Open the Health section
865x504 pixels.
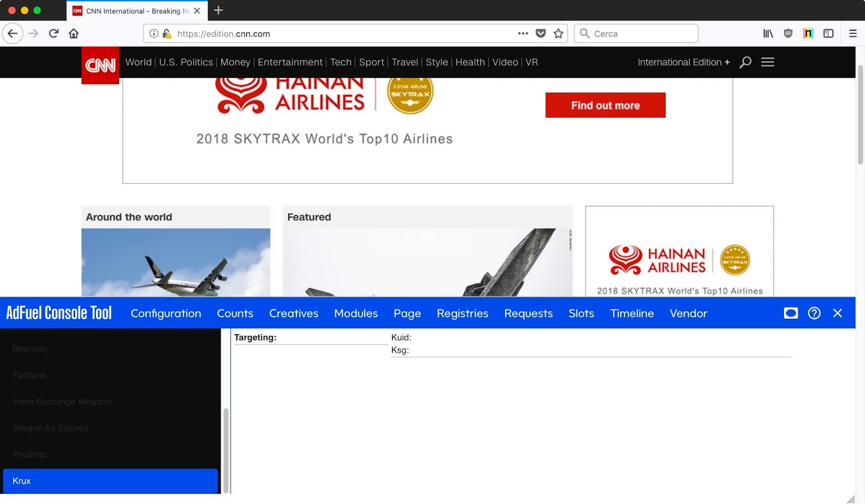470,62
